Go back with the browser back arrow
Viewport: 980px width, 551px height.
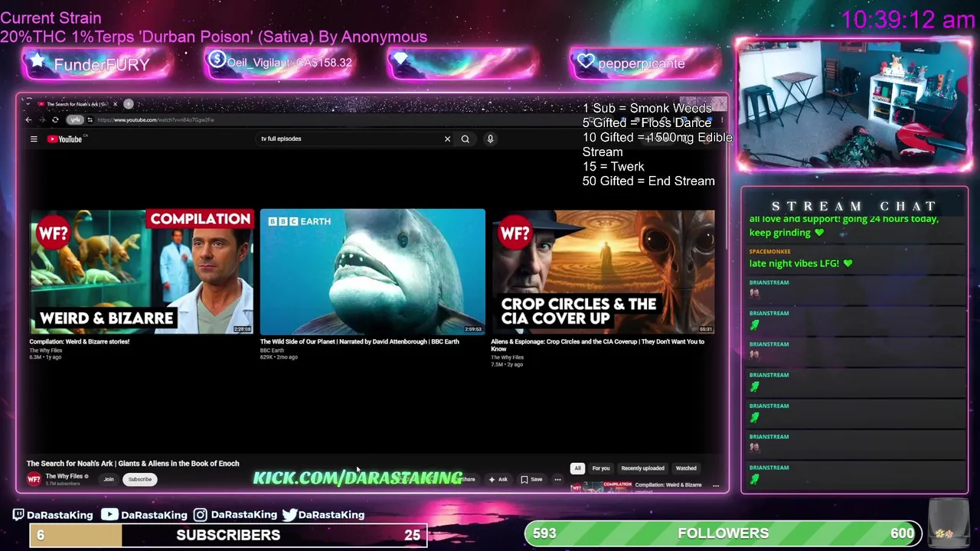click(29, 120)
